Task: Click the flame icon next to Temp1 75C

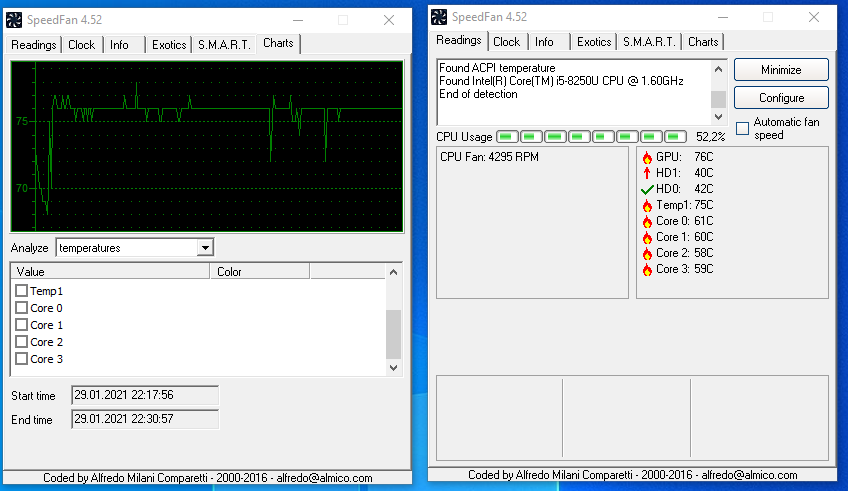Action: (x=647, y=205)
